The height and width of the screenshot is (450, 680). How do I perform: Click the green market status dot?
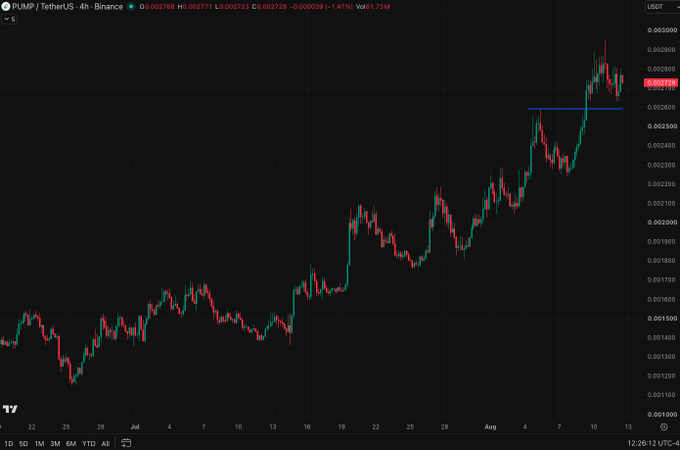[131, 7]
